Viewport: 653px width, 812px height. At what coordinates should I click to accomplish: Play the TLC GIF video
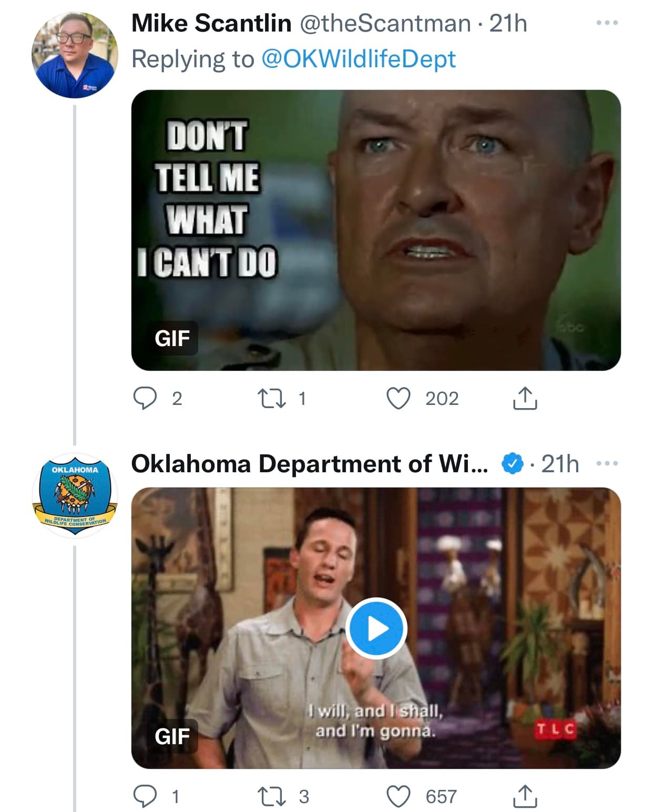pos(376,628)
